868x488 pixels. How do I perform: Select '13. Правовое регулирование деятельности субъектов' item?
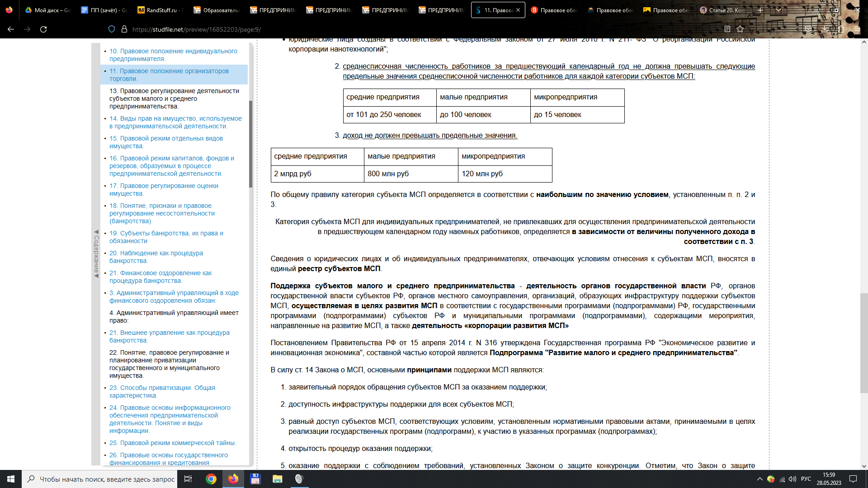click(174, 99)
